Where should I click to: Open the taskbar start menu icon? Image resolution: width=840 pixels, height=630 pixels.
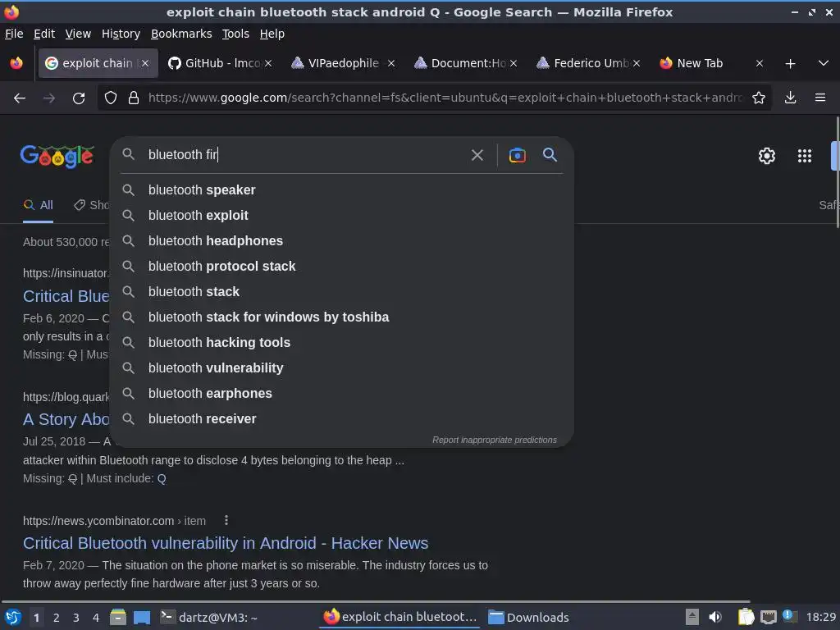(13, 618)
